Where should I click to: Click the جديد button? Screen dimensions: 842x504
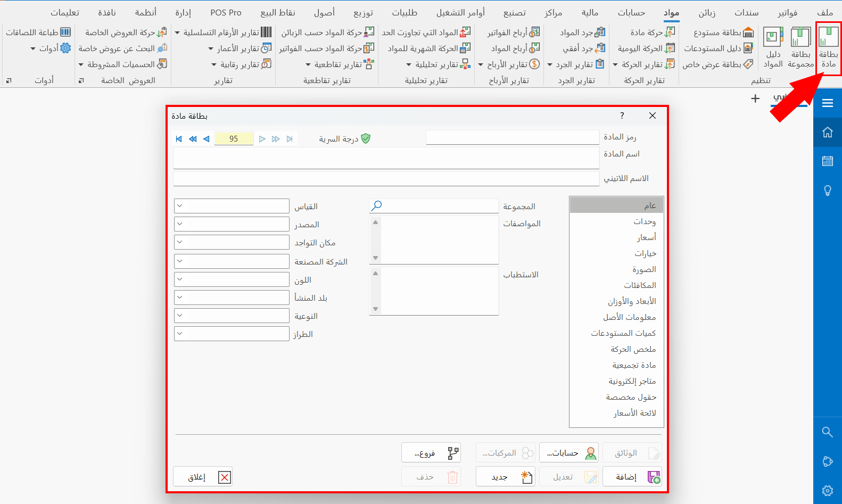tap(505, 477)
